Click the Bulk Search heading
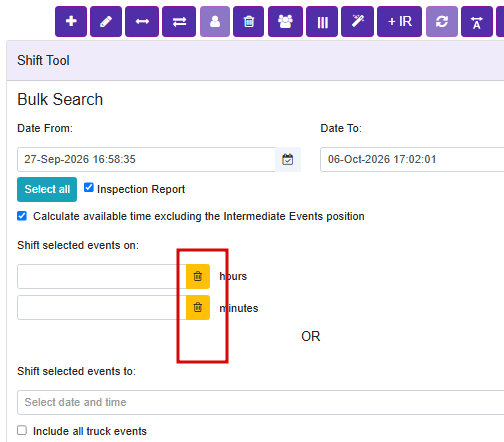Image resolution: width=504 pixels, height=442 pixels. tap(60, 99)
